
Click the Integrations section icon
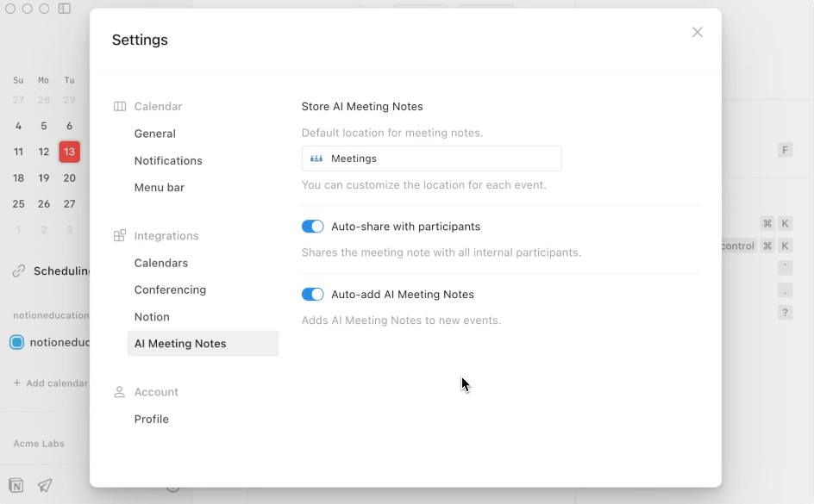pos(119,236)
